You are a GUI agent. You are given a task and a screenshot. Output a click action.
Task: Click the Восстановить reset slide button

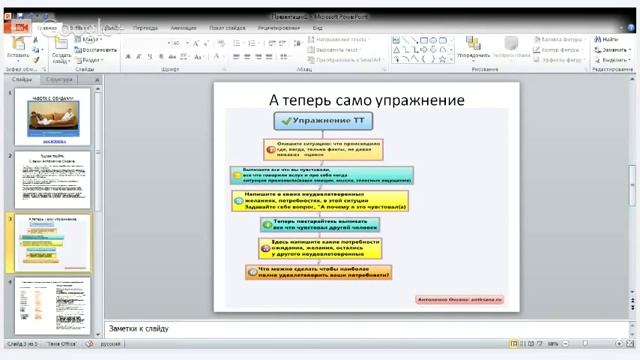tap(96, 50)
